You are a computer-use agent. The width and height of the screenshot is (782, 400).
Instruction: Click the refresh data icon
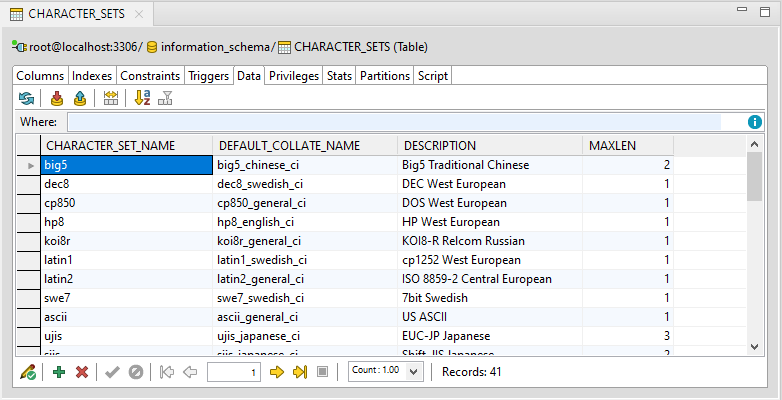pos(27,98)
